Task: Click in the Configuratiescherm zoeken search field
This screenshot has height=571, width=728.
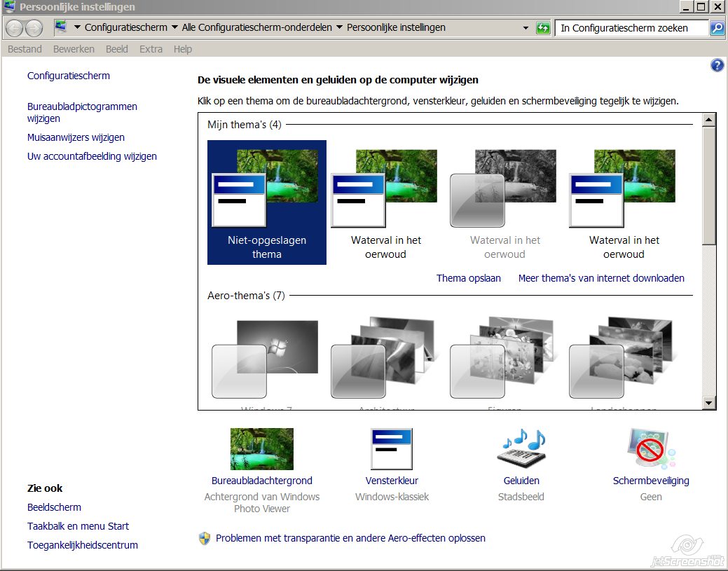Action: click(x=631, y=28)
